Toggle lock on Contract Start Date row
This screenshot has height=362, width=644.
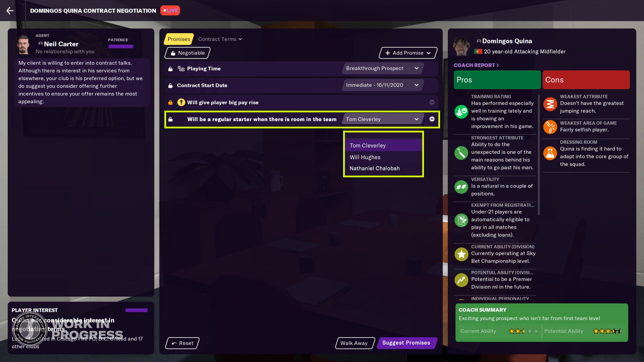(x=170, y=85)
